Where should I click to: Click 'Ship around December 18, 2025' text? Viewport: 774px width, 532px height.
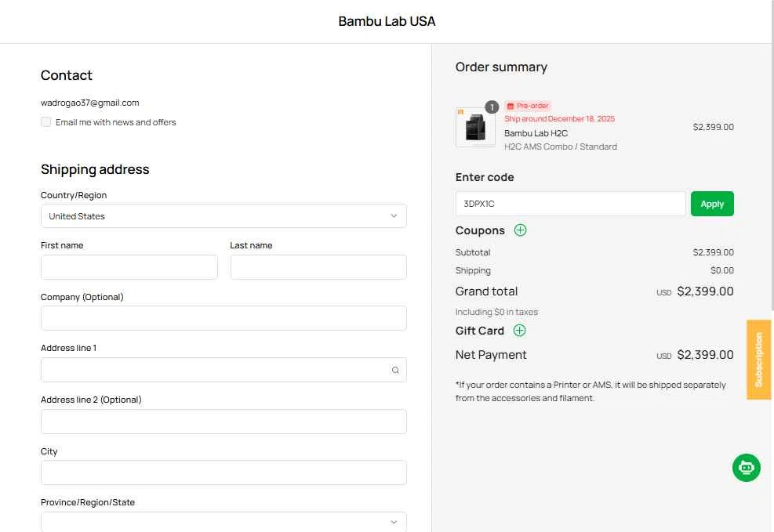[559, 119]
